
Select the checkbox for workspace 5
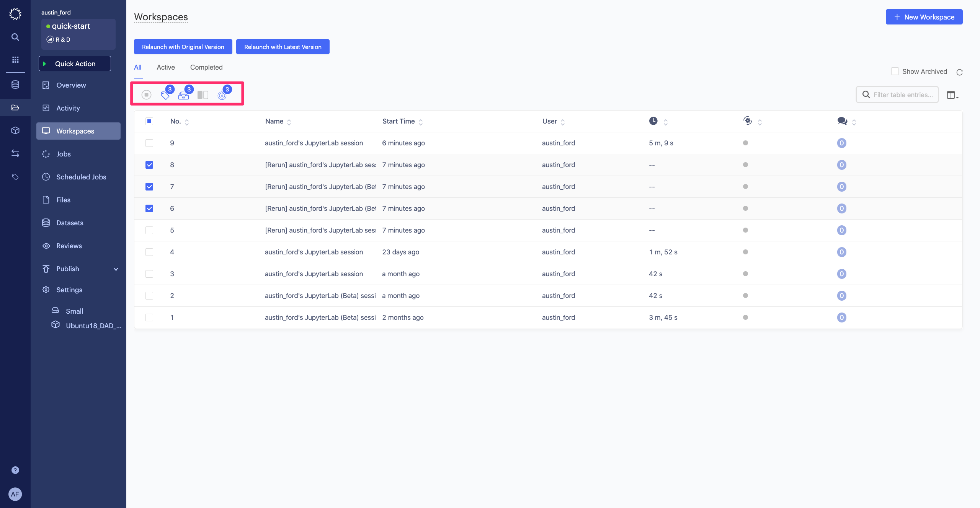point(149,230)
